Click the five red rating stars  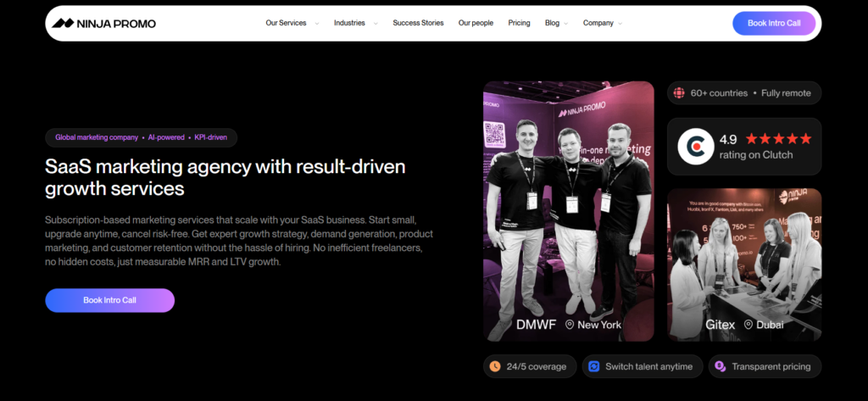tap(778, 138)
